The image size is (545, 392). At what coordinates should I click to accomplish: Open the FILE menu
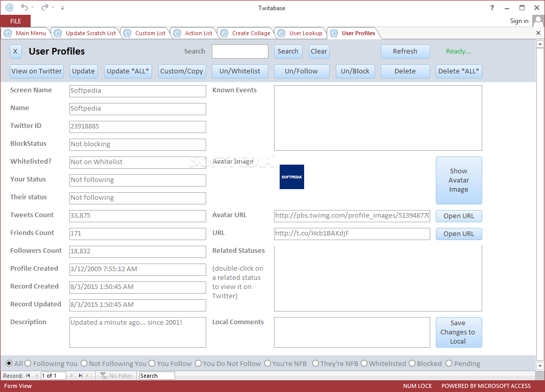16,21
